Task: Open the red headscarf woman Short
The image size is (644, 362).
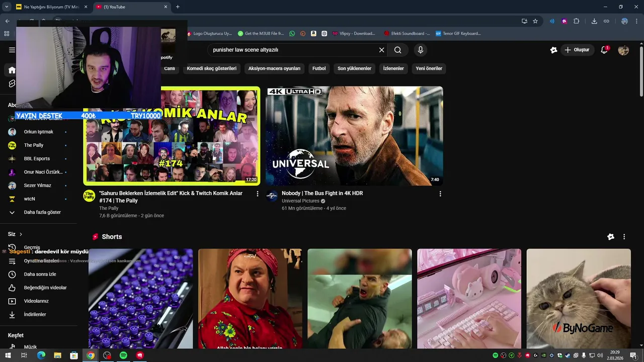Action: pos(250,299)
